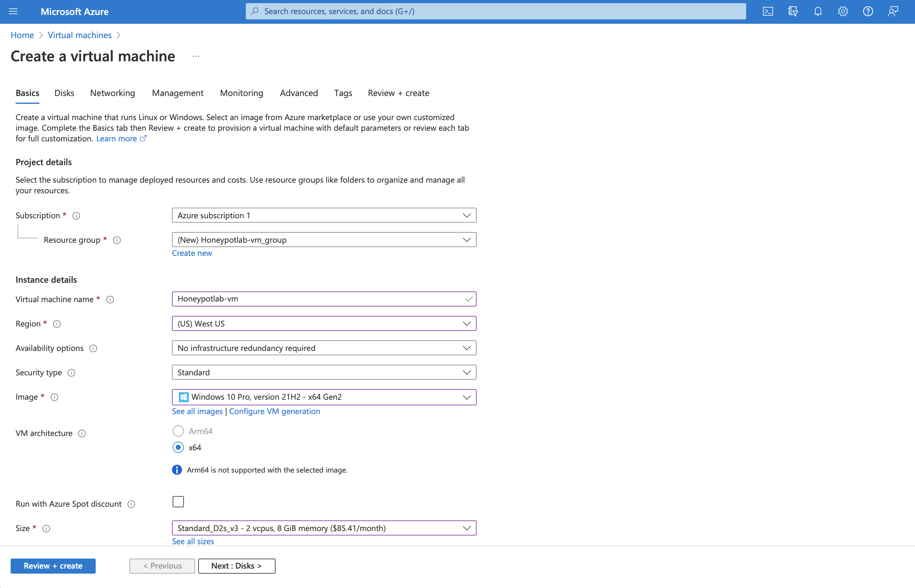Open the Help question mark icon
Screen dimensions: 915x588
[x=868, y=12]
